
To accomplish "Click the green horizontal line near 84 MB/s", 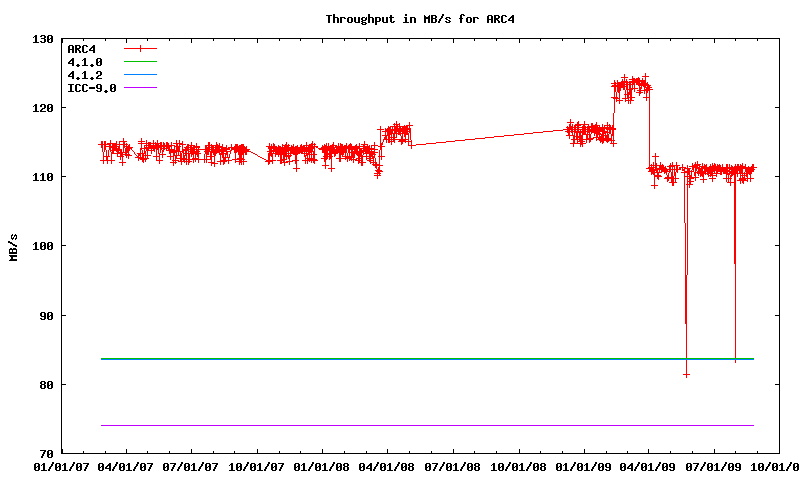I will (x=400, y=359).
